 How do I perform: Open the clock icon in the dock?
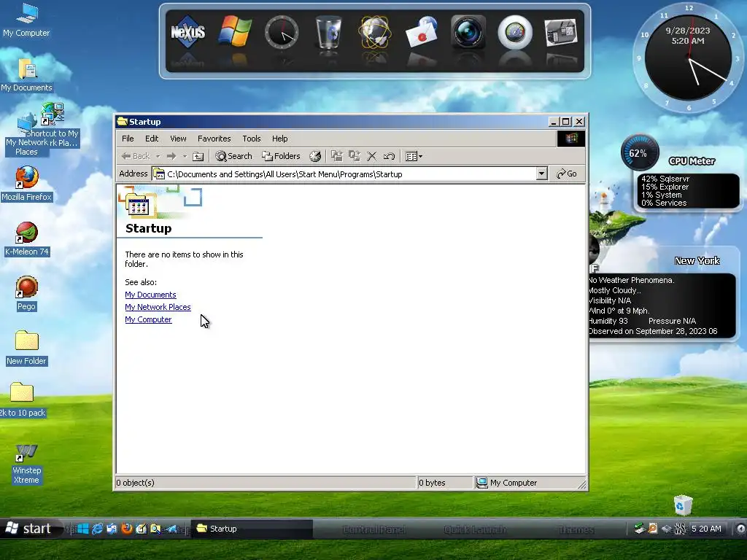point(282,32)
